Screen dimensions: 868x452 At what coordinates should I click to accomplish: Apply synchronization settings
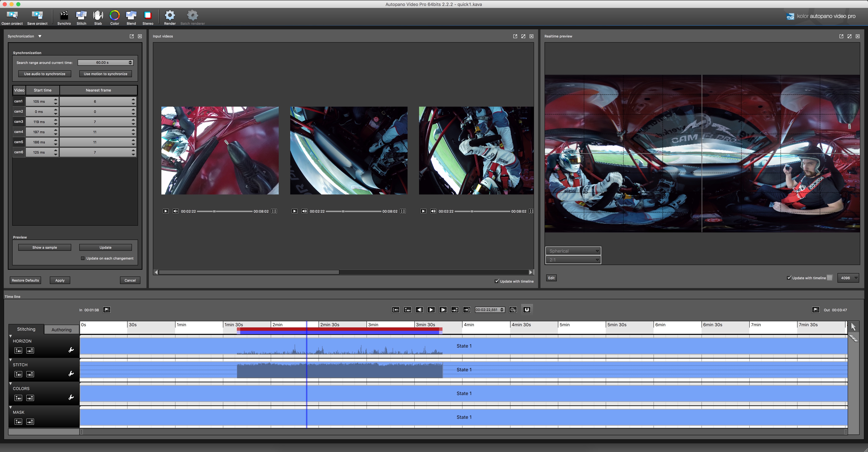(60, 280)
